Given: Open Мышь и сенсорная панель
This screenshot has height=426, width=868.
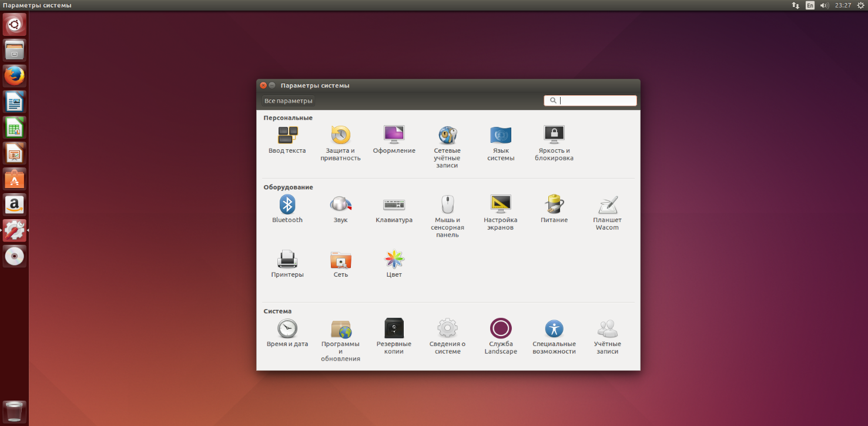Looking at the screenshot, I should pyautogui.click(x=447, y=217).
